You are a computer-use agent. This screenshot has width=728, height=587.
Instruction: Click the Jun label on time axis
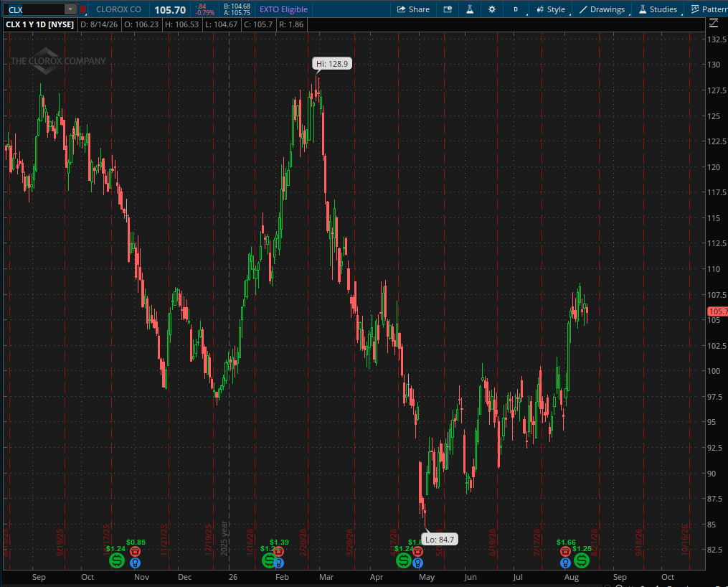click(471, 577)
